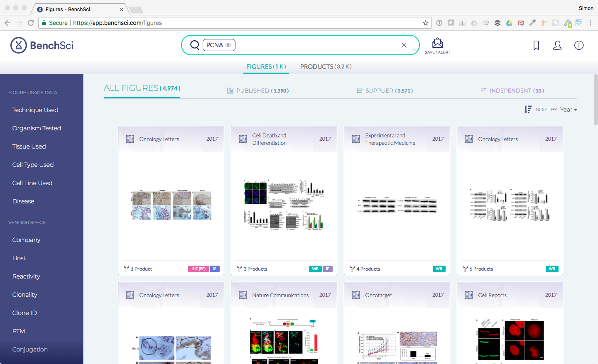The height and width of the screenshot is (364, 598).
Task: Open the 4 Products link
Action: 368,269
